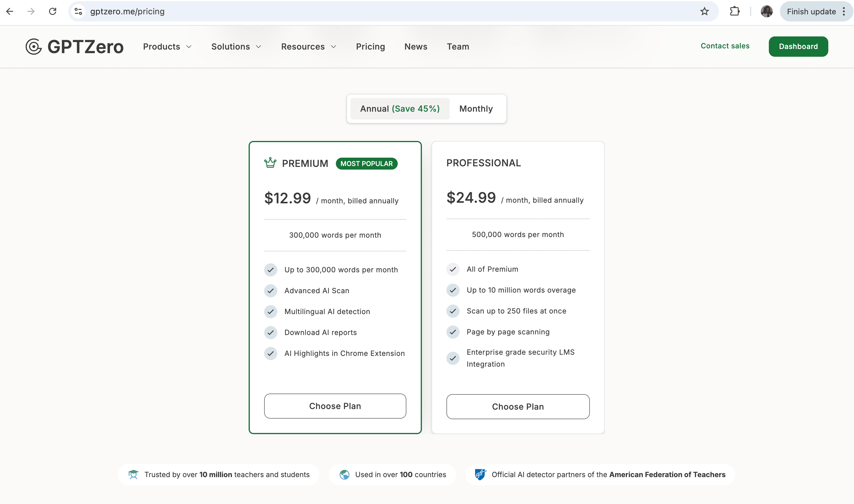Reload the page with the refresh icon
Screen dimensions: 854x504
[53, 12]
